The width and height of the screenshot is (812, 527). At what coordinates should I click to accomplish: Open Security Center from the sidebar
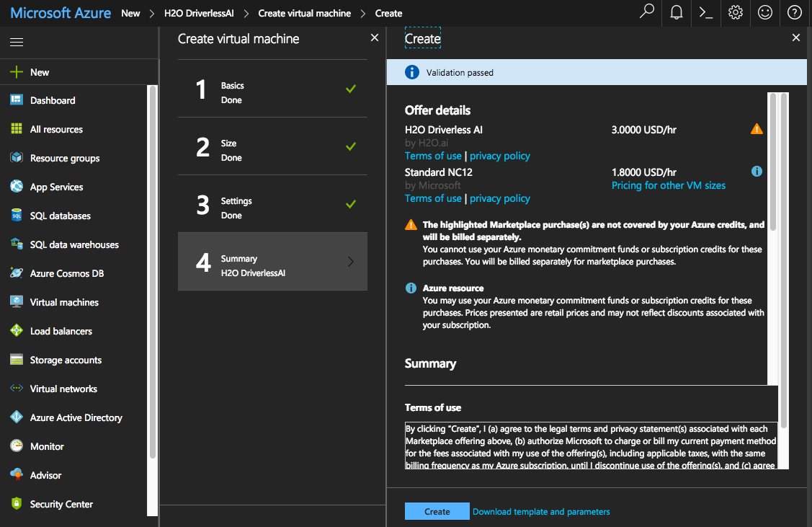(61, 504)
